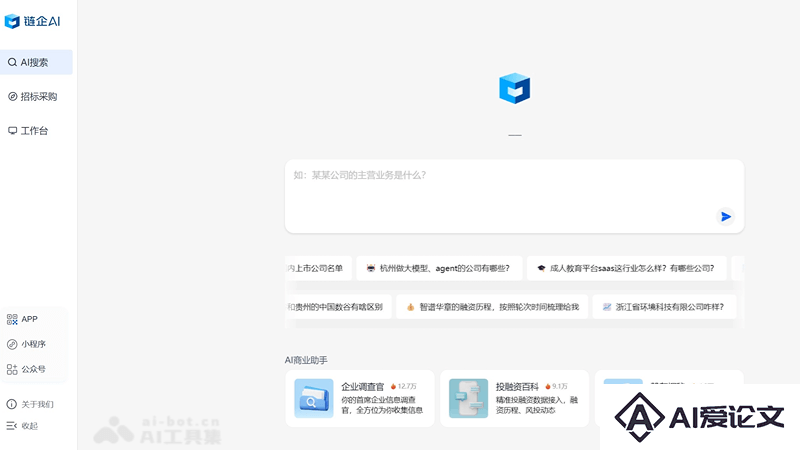Open the 关于我们 page
The image size is (800, 450).
point(37,404)
